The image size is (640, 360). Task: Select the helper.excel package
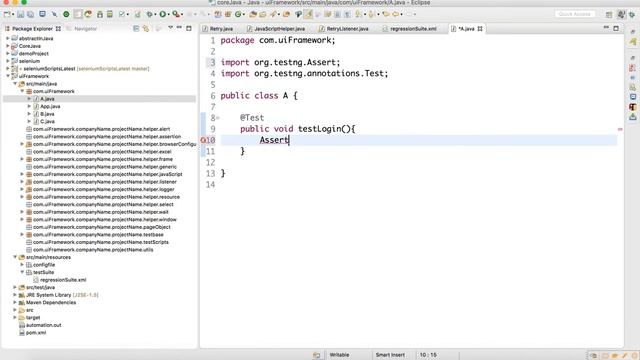(x=102, y=152)
